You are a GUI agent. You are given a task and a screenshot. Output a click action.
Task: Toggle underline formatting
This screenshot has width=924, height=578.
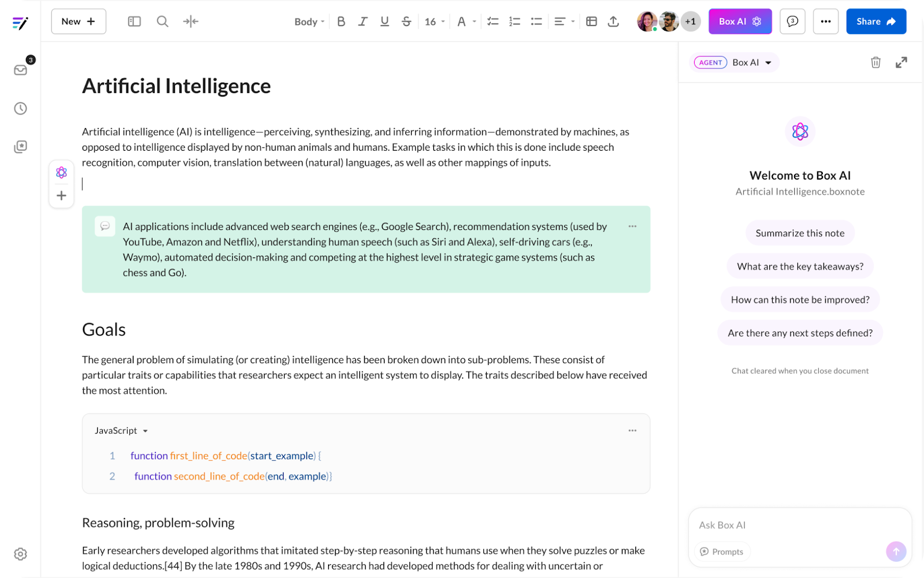coord(385,21)
